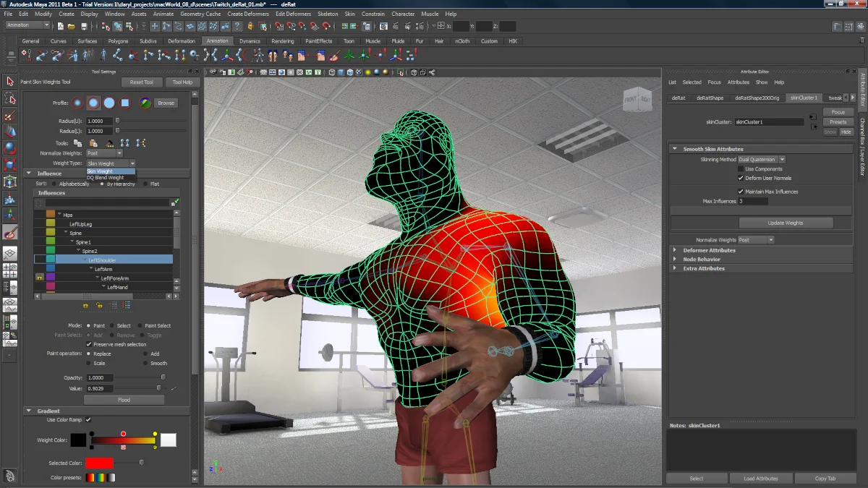868x488 pixels.
Task: Select the rainbow color preset
Action: pyautogui.click(x=101, y=478)
